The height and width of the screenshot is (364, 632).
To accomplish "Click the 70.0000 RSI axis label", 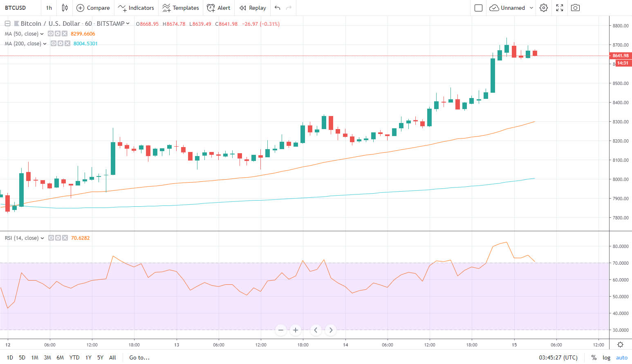I will click(x=621, y=263).
